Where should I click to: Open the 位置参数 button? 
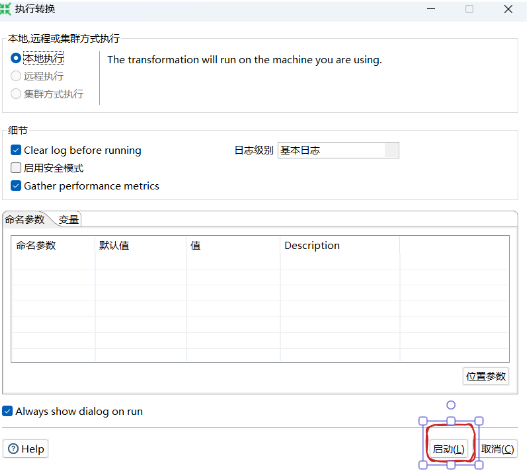pyautogui.click(x=486, y=376)
